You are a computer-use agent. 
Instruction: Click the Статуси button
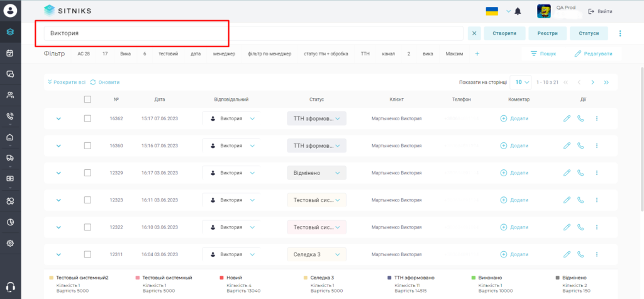589,33
